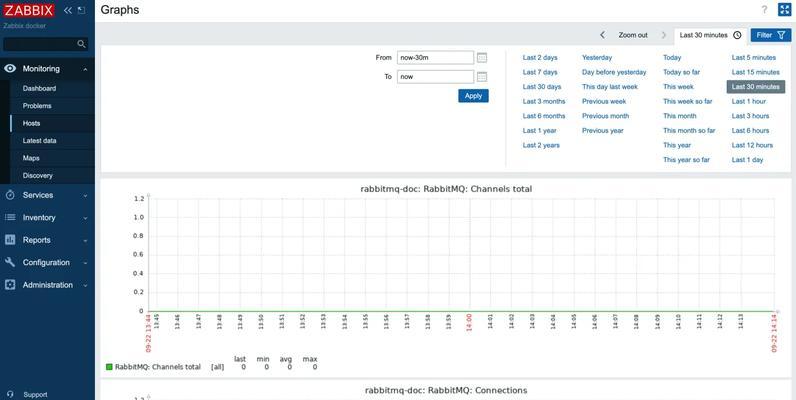Click the Zabbix logo

pyautogui.click(x=28, y=10)
